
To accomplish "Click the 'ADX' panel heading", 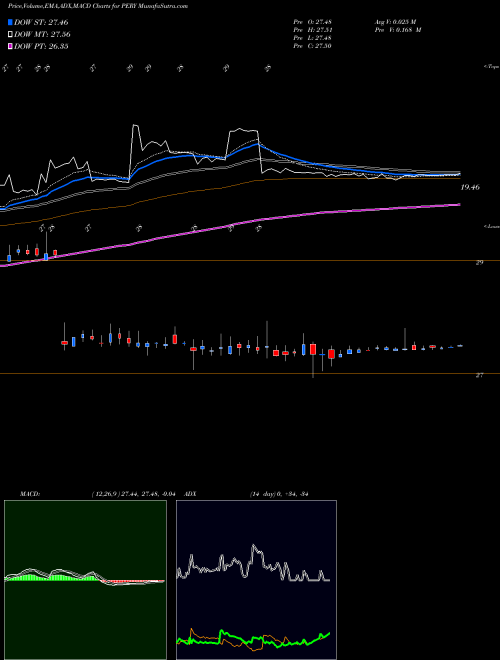I will (191, 494).
